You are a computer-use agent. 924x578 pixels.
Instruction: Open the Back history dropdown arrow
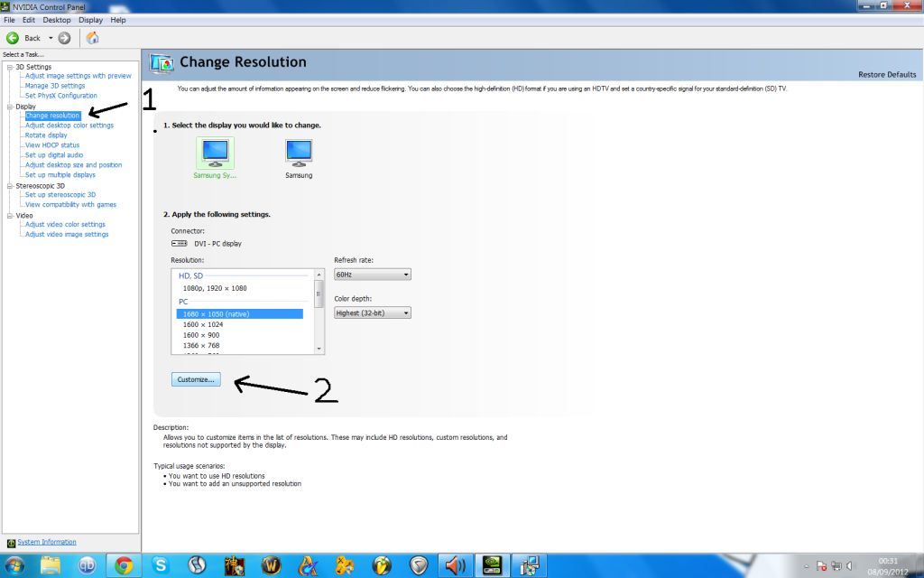[51, 38]
